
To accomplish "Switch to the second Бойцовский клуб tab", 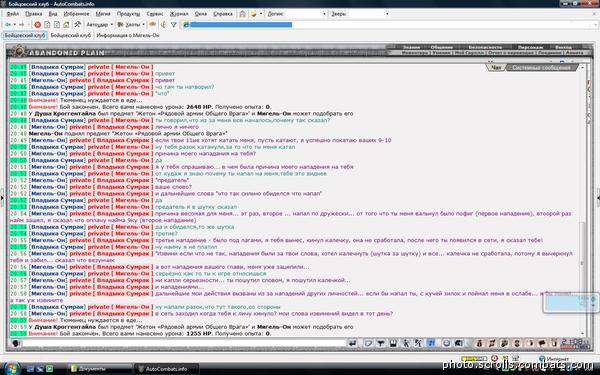I will pyautogui.click(x=71, y=35).
